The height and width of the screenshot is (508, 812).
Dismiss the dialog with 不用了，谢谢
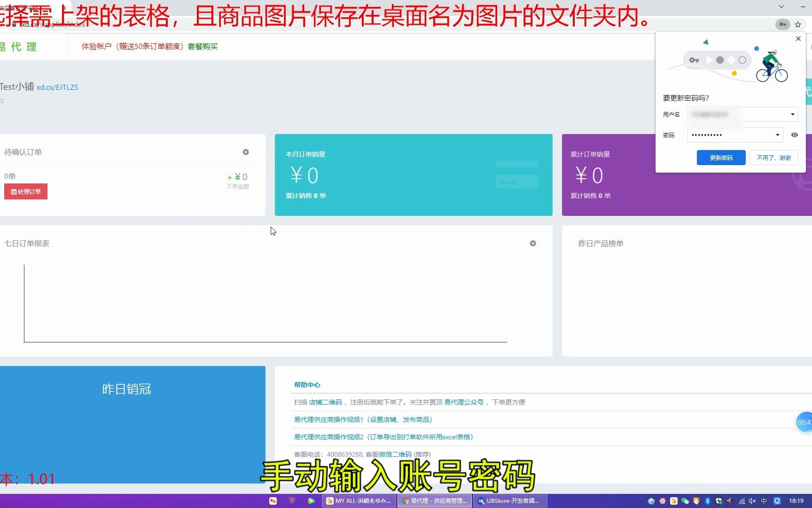773,158
